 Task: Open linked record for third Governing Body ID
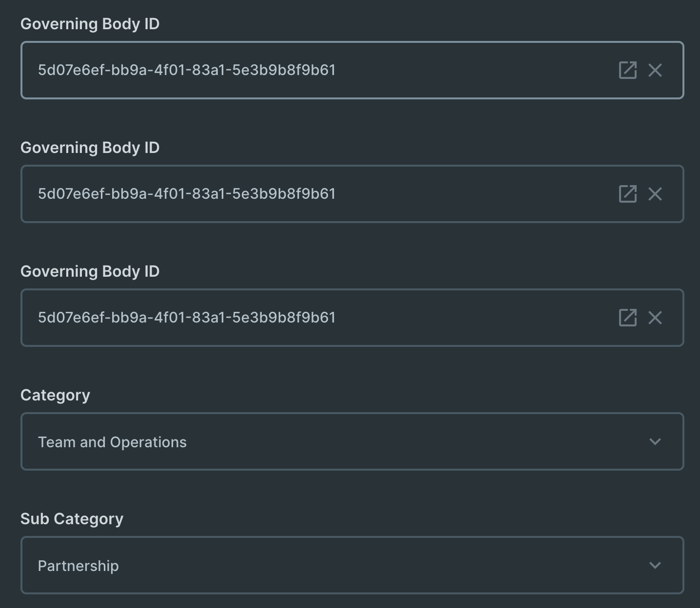click(628, 318)
